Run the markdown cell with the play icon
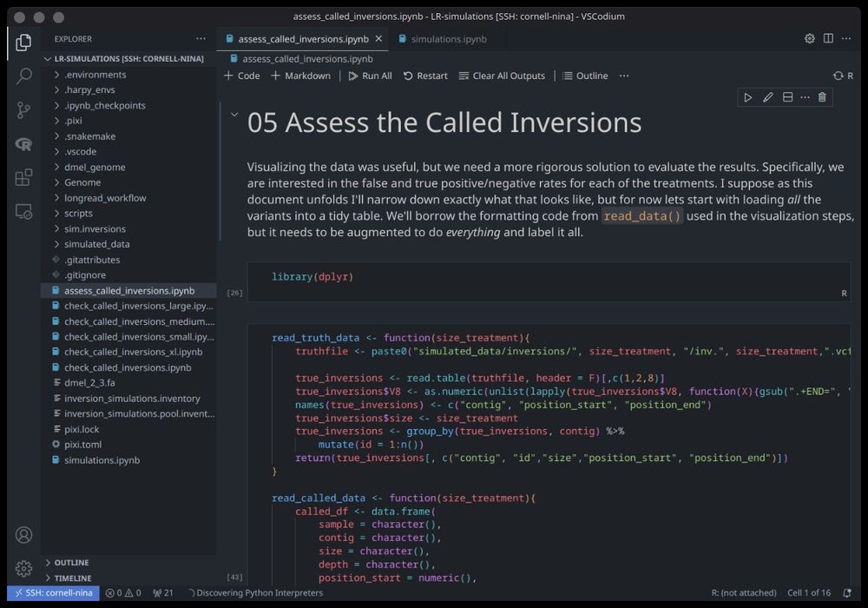The width and height of the screenshot is (868, 608). (x=748, y=97)
